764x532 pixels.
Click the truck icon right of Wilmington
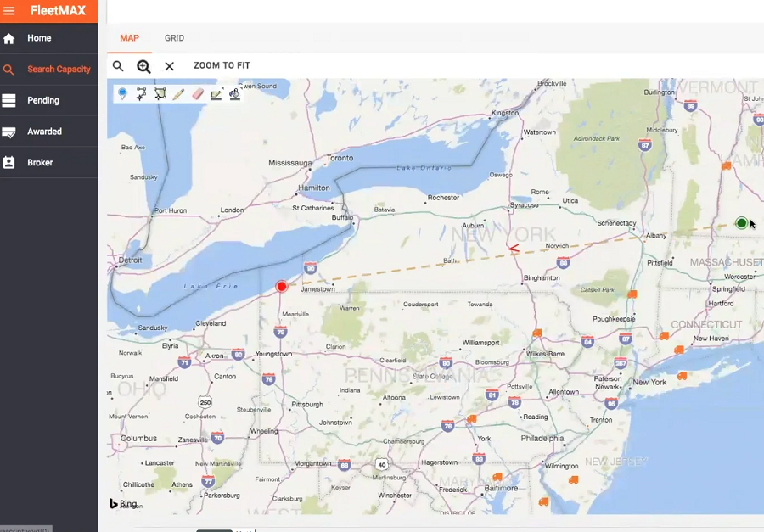click(574, 480)
